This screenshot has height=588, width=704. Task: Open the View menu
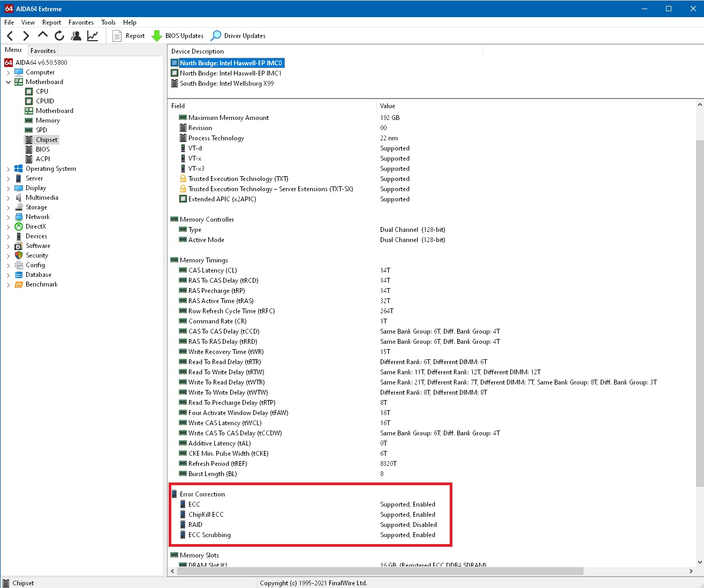[28, 22]
